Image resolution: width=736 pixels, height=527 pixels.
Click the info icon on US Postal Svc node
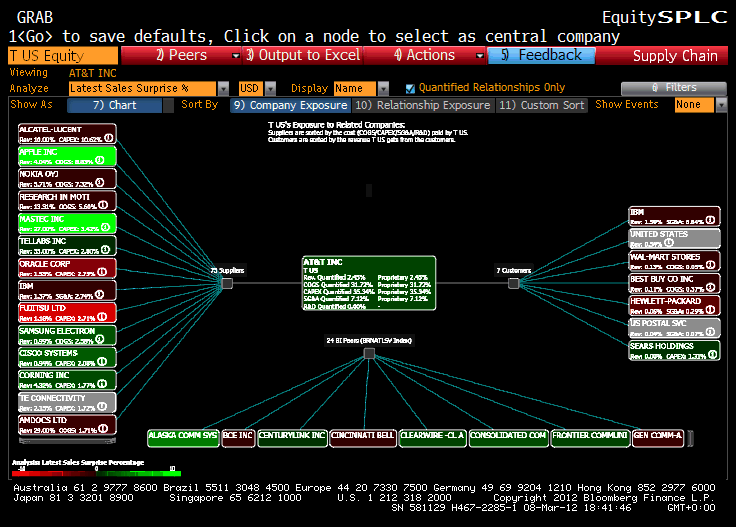click(x=711, y=332)
